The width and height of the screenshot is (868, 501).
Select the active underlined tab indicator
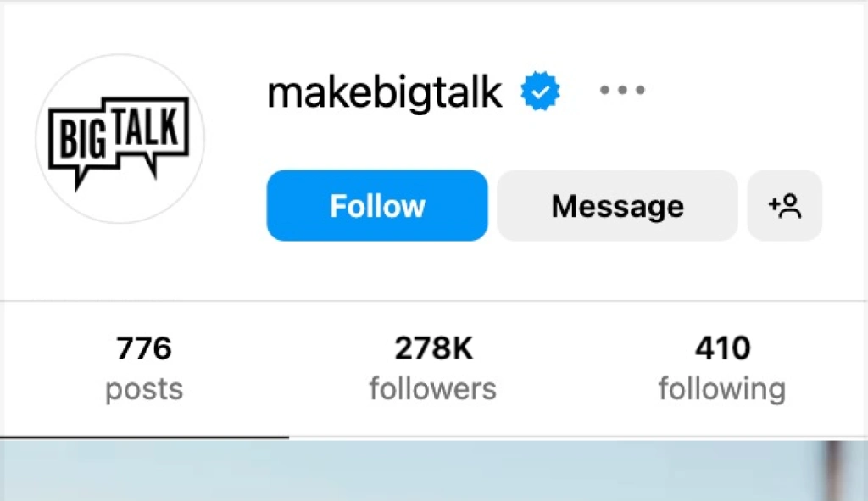click(144, 437)
